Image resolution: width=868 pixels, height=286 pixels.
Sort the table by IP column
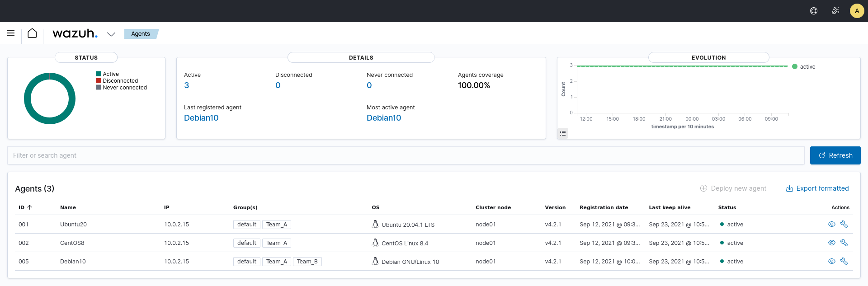[x=167, y=207]
